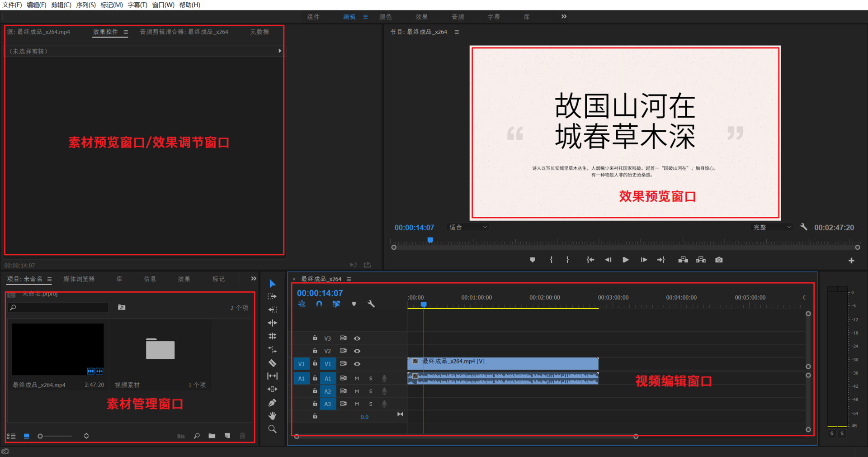This screenshot has height=457, width=868.
Task: Open the button editor plus icon
Action: tap(851, 261)
